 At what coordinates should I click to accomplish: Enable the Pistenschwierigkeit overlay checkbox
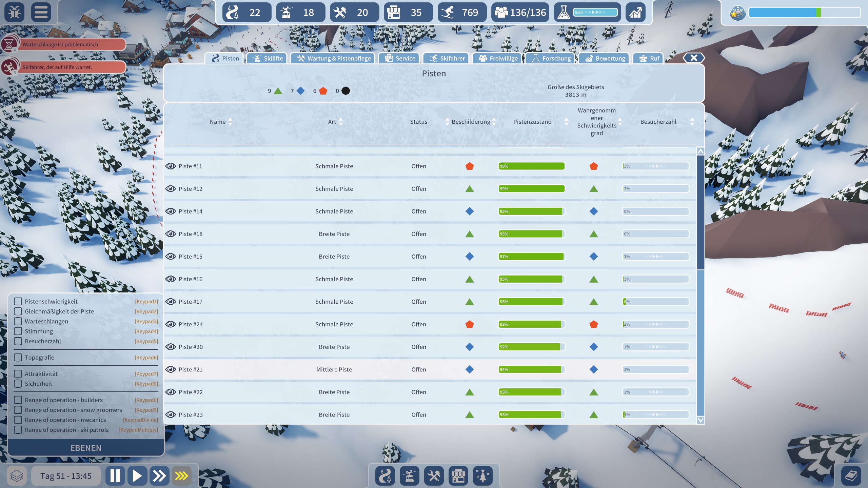pos(18,301)
